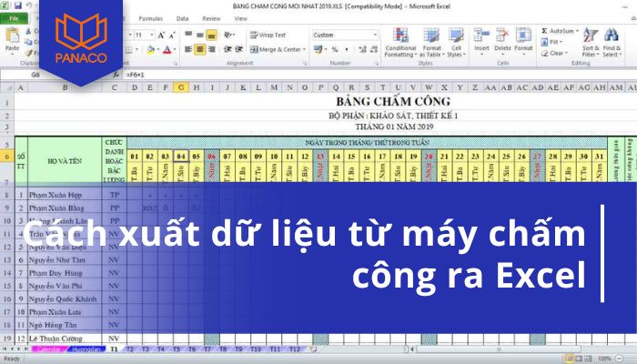637x364 pixels.
Task: Click the formula bar containing =F6+1
Action: [x=378, y=75]
